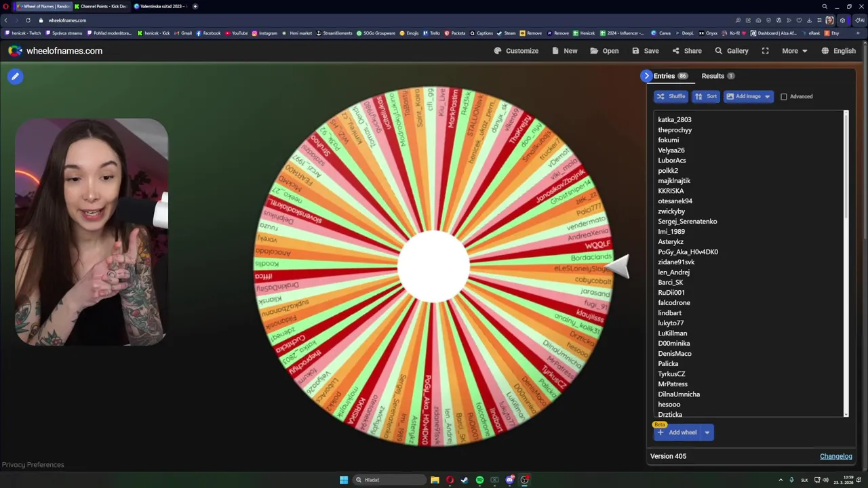The width and height of the screenshot is (868, 488).
Task: Click the entry LuKillman
Action: 672,333
